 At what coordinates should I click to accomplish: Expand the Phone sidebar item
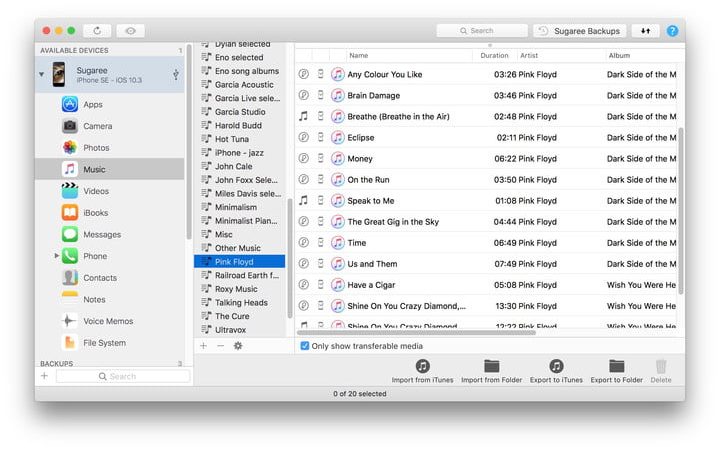pyautogui.click(x=57, y=257)
